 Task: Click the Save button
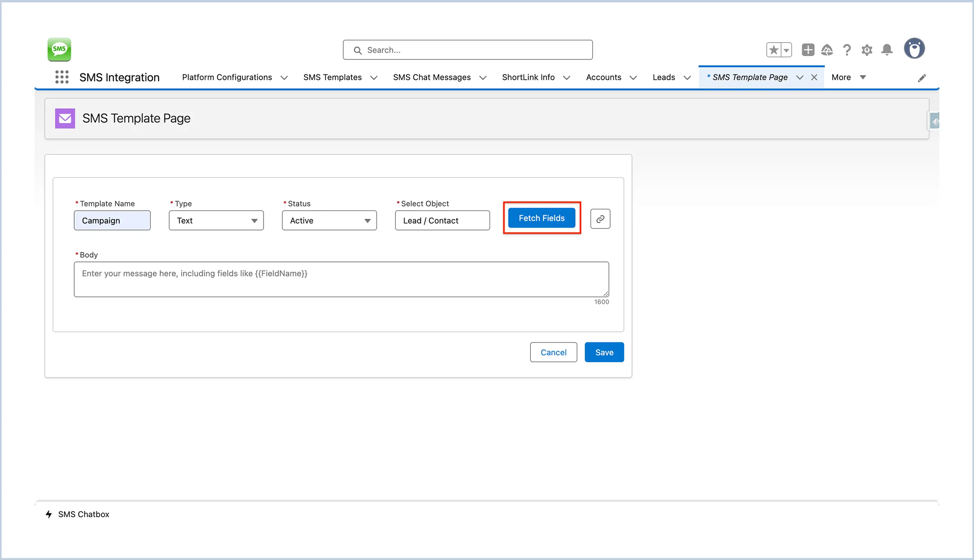tap(604, 352)
